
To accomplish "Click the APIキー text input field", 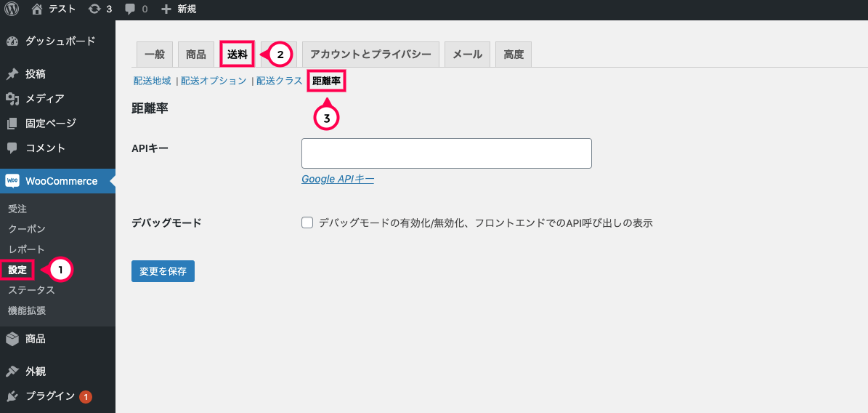I will (x=446, y=153).
